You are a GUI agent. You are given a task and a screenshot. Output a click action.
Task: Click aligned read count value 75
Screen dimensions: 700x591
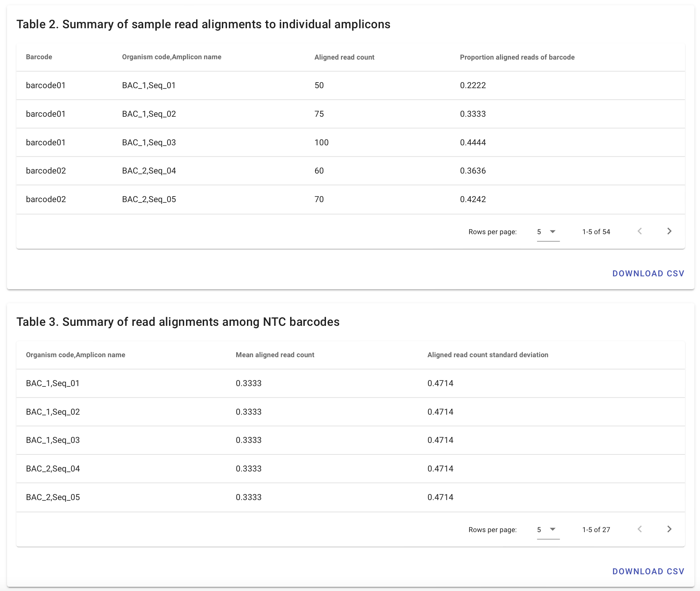(319, 114)
